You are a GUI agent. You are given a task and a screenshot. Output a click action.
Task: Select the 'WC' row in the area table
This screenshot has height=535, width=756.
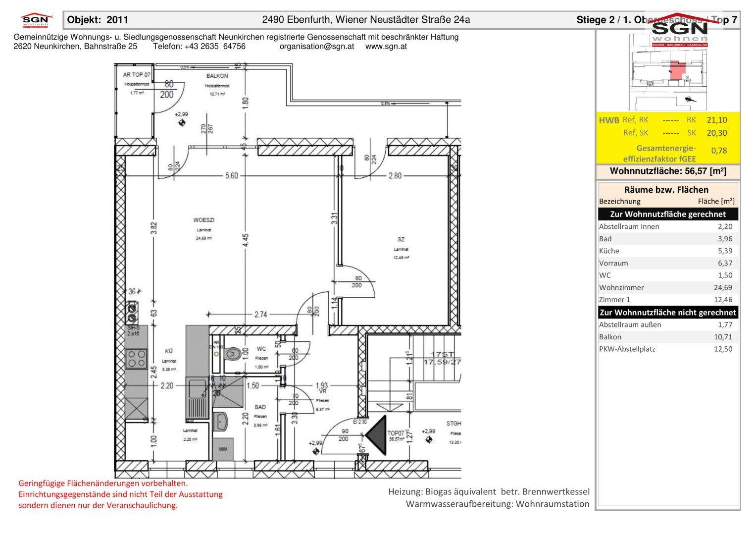(668, 275)
